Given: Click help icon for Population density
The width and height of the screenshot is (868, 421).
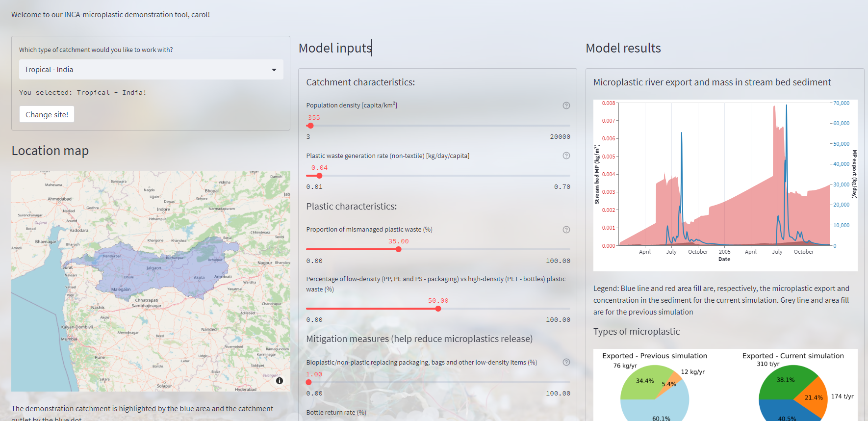Looking at the screenshot, I should pyautogui.click(x=566, y=105).
